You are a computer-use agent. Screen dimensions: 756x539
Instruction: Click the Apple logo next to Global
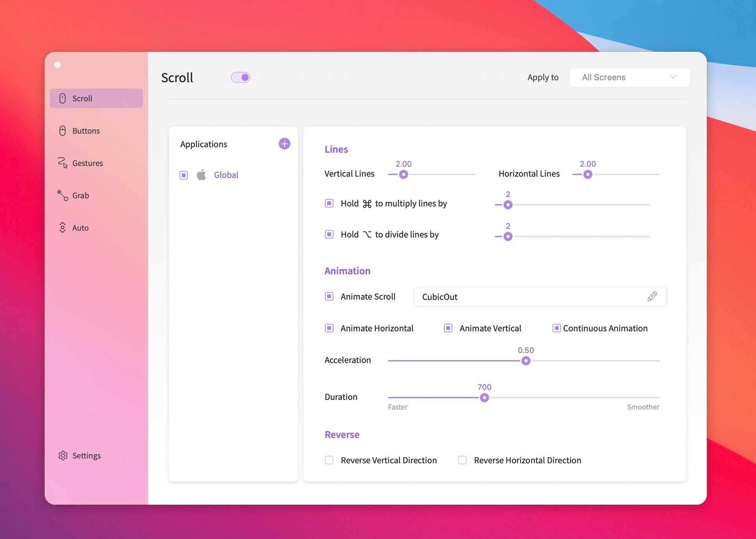tap(201, 175)
